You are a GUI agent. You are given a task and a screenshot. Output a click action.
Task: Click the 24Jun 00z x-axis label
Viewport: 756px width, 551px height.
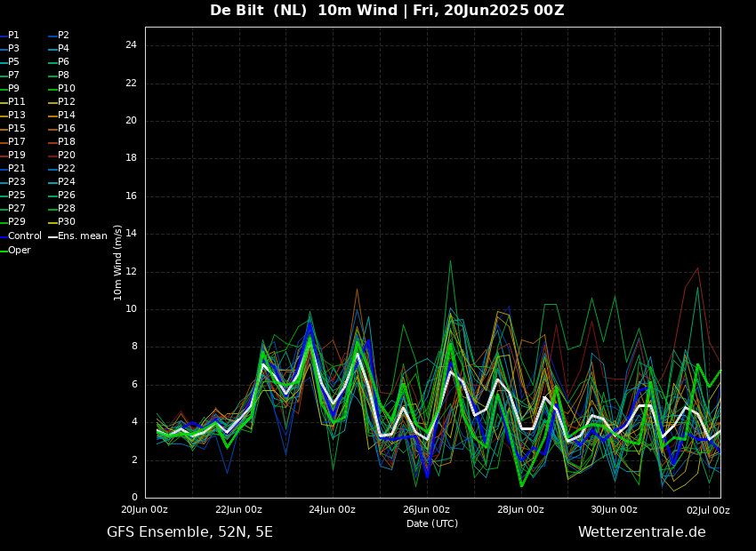pyautogui.click(x=333, y=509)
